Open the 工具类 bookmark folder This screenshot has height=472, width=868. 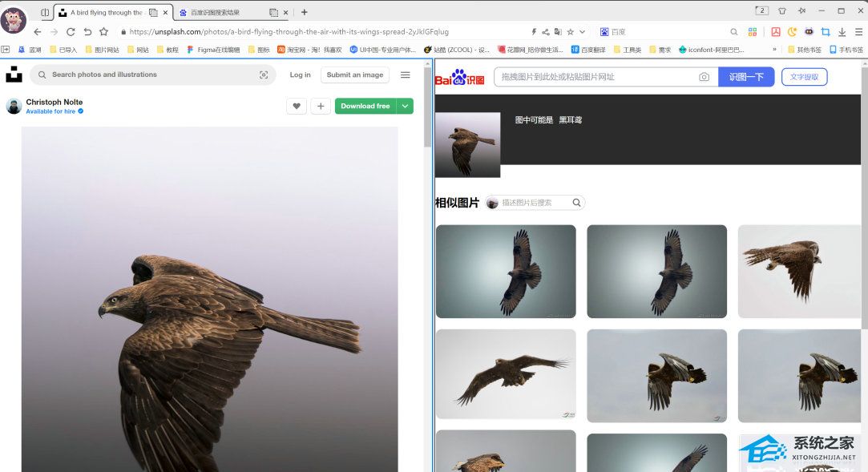click(x=628, y=50)
